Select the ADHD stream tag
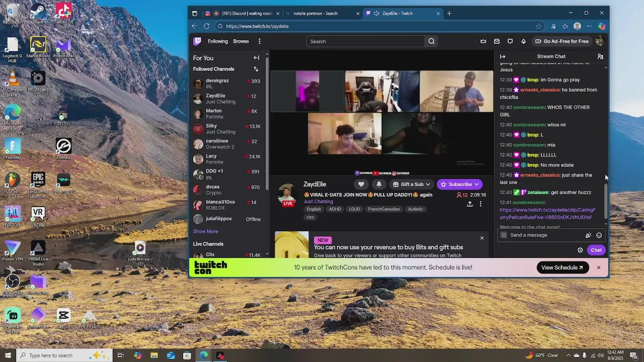 (x=335, y=209)
